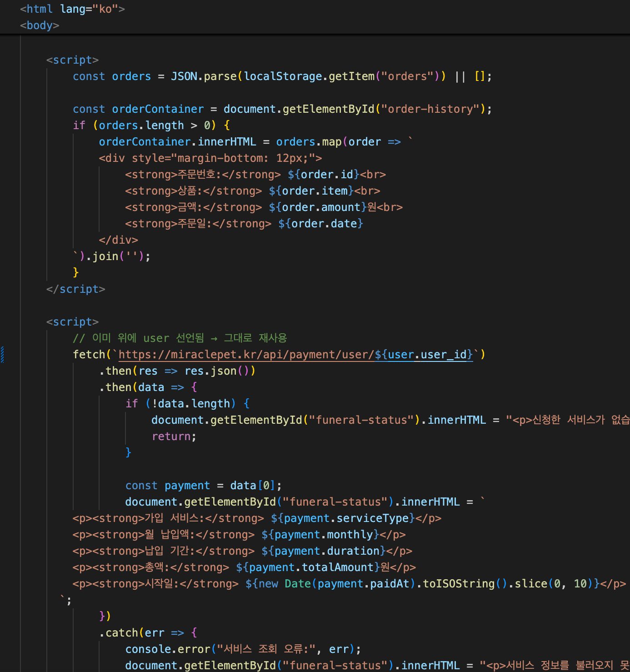Click the blue gutter change marker beside fetch
This screenshot has width=630, height=672.
2,355
